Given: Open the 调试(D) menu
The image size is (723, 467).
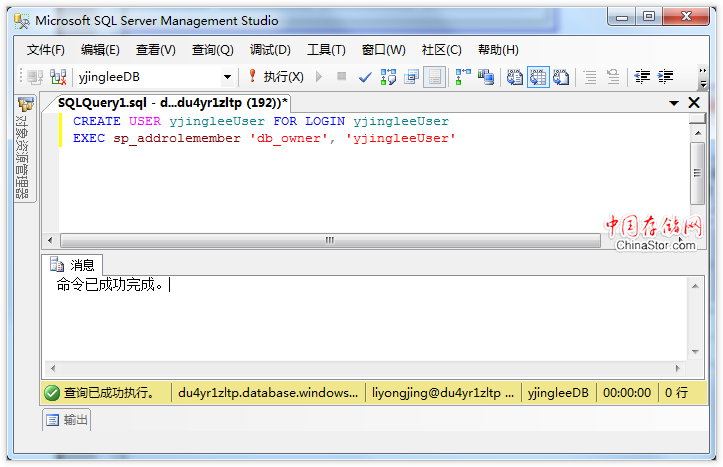Looking at the screenshot, I should point(270,50).
